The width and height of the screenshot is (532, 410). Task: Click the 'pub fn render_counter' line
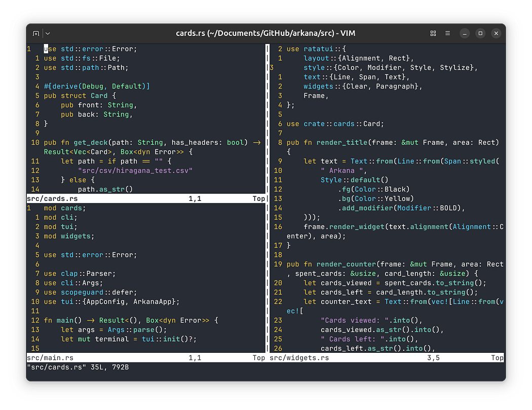tap(395, 264)
